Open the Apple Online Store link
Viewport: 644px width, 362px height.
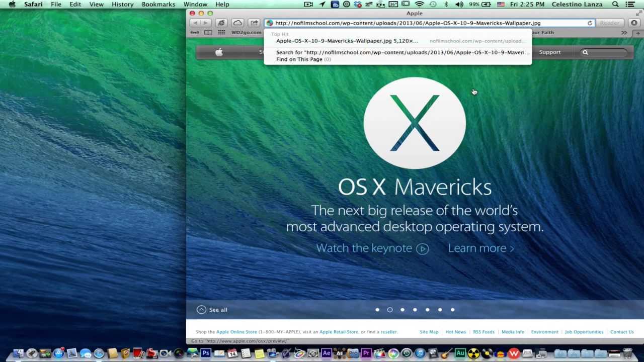point(236,332)
